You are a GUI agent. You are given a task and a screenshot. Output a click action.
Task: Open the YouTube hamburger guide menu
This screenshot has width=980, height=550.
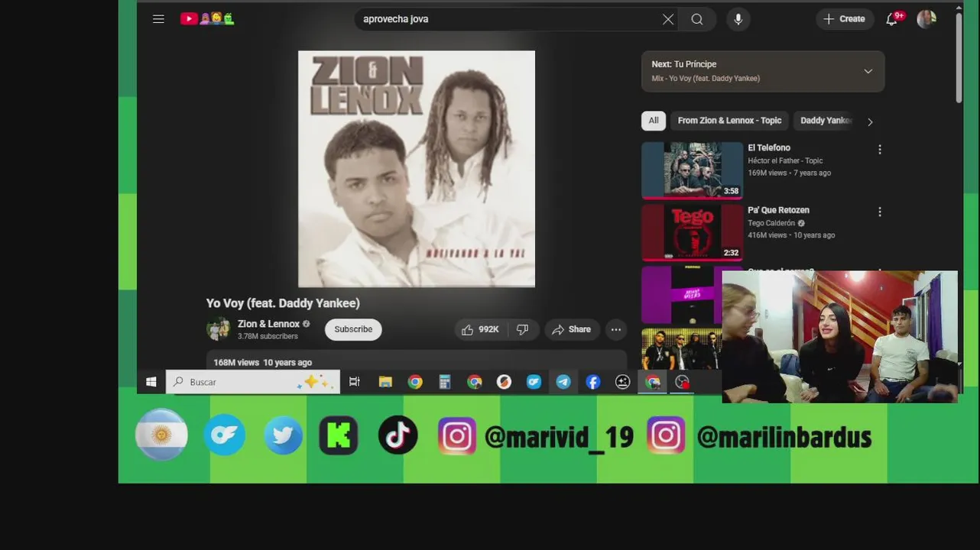click(158, 19)
